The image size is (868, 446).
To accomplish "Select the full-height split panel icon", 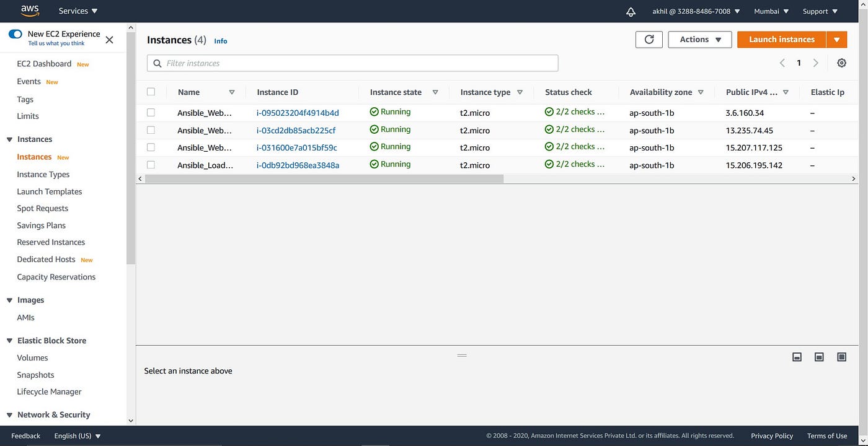I will (x=841, y=357).
